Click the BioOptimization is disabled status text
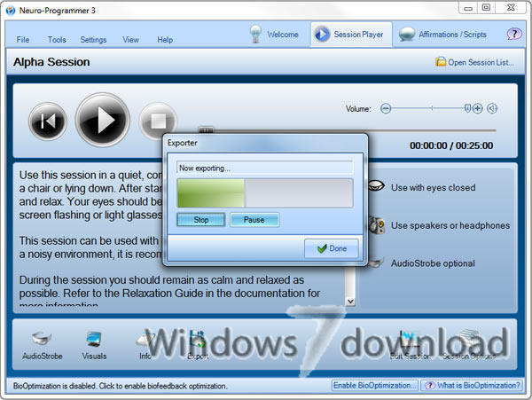This screenshot has height=400, width=532. (x=120, y=386)
